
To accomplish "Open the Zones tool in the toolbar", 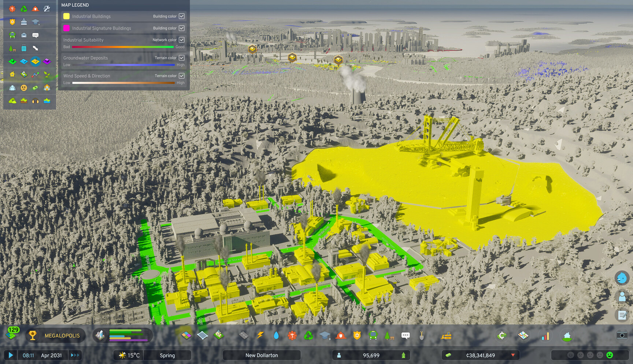I will [x=186, y=335].
